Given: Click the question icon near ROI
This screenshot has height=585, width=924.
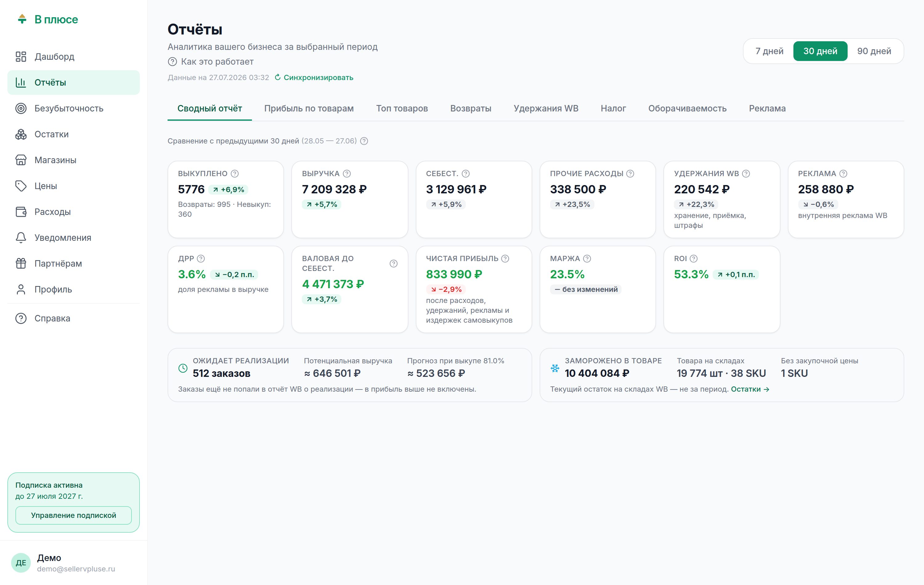Looking at the screenshot, I should [693, 259].
